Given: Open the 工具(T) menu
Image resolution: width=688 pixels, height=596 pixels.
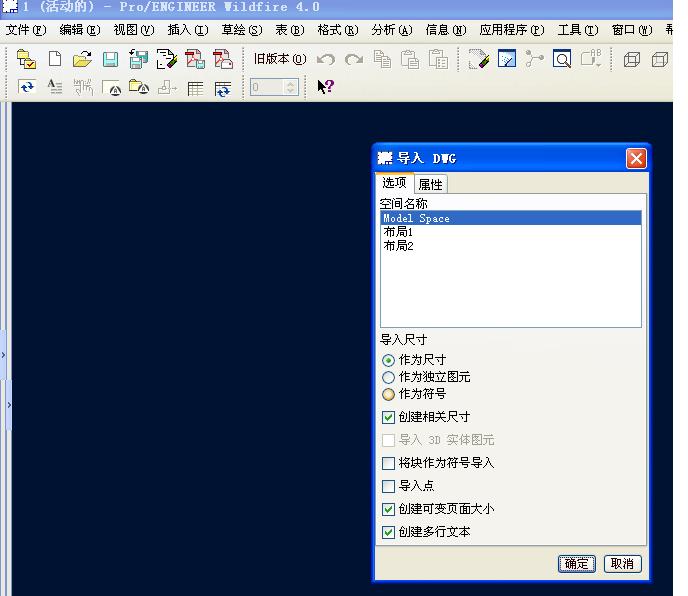Looking at the screenshot, I should tap(578, 30).
